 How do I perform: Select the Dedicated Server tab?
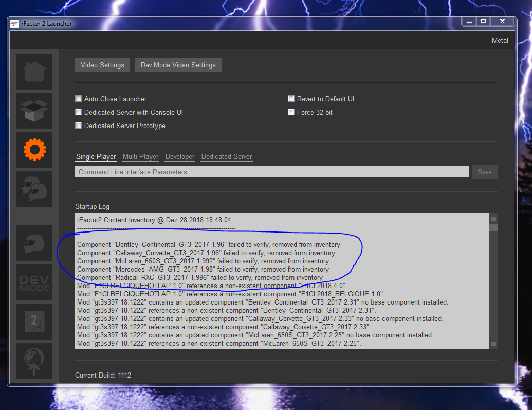click(x=227, y=157)
